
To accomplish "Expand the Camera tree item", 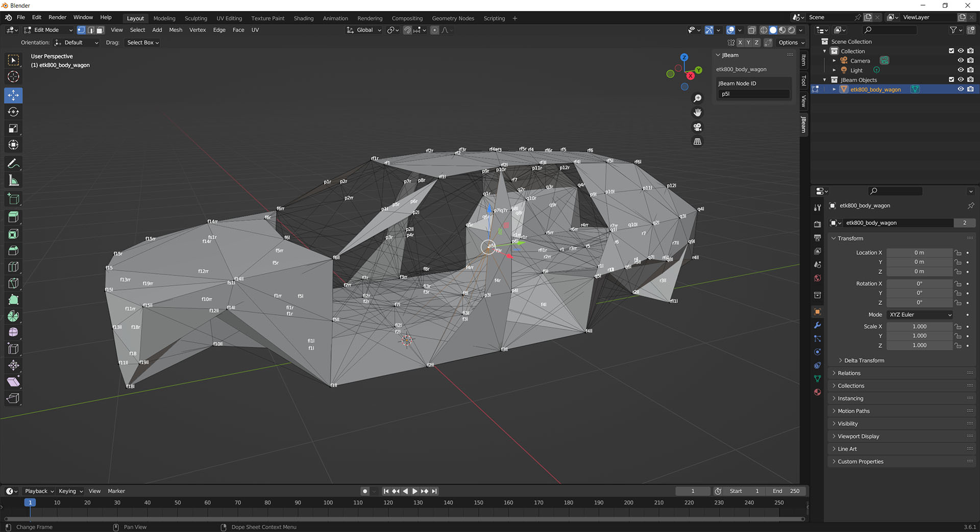I will 835,61.
